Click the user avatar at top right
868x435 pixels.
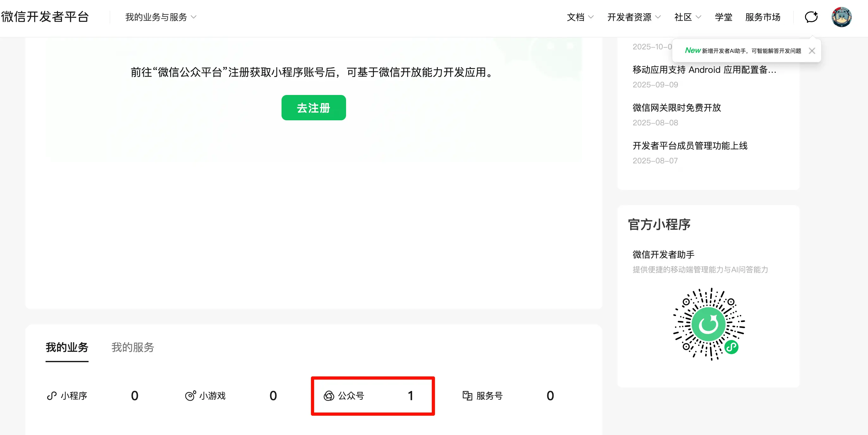[841, 17]
